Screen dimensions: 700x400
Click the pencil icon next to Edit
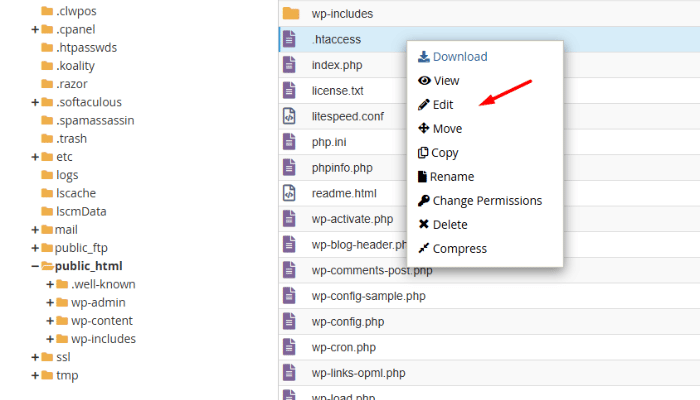[424, 105]
